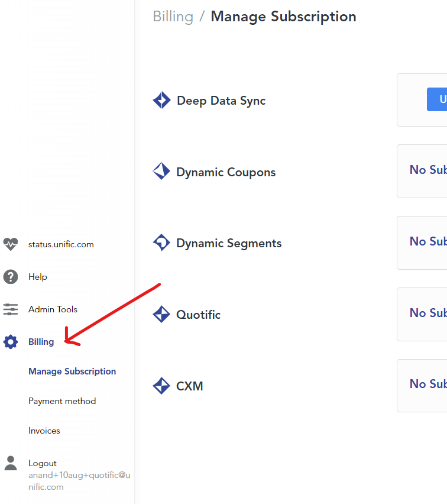Click the Quotific diamond icon
The height and width of the screenshot is (504, 447).
click(x=161, y=314)
